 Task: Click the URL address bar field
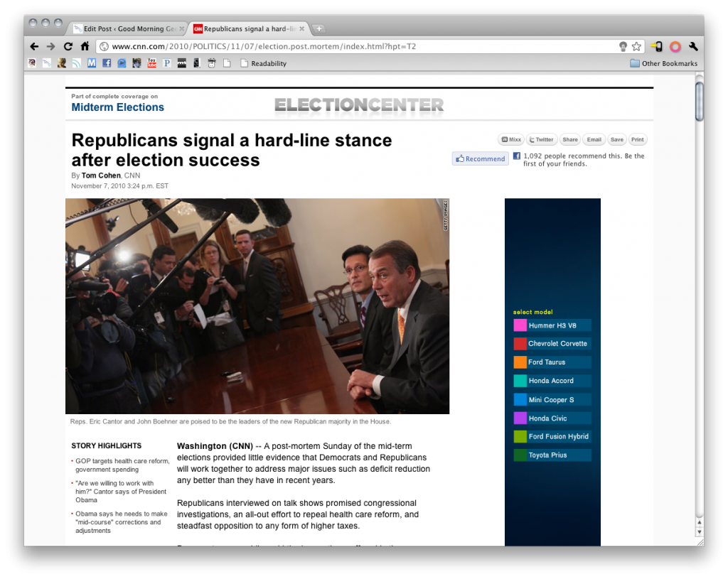tap(355, 46)
